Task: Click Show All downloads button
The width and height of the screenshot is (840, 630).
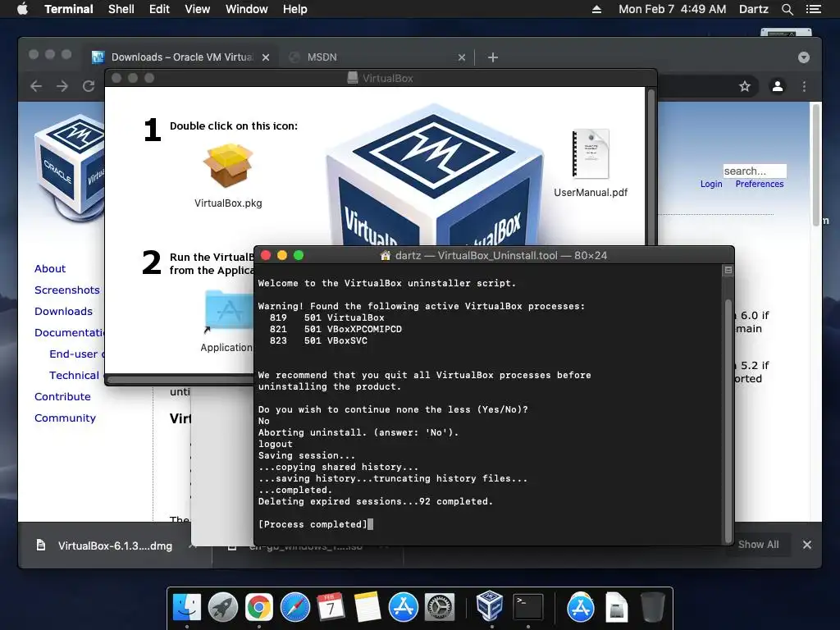Action: (x=758, y=545)
